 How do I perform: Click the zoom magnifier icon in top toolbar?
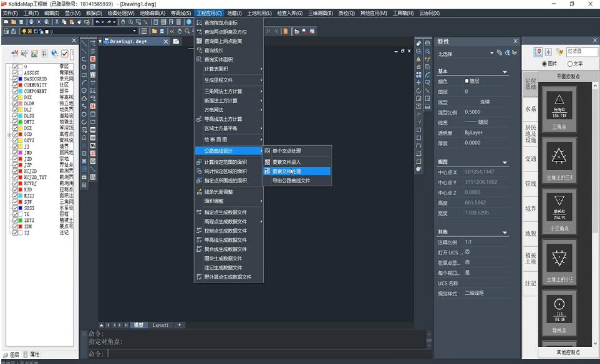[x=130, y=22]
